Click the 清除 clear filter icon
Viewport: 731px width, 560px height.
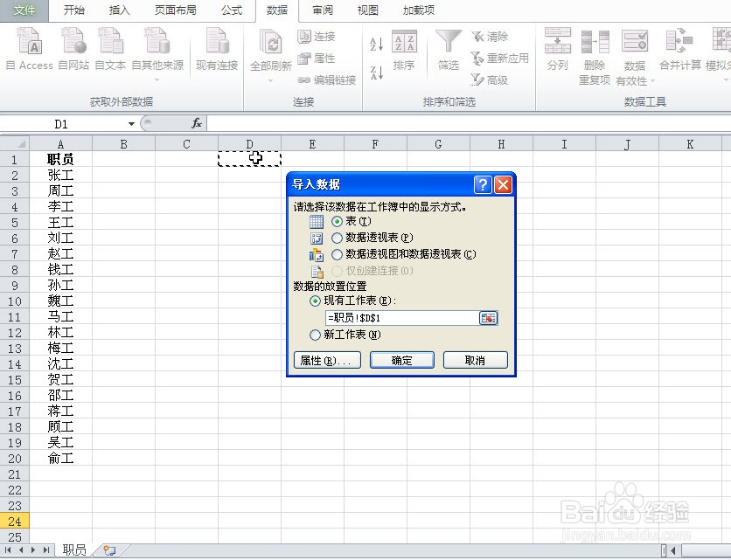[x=488, y=37]
